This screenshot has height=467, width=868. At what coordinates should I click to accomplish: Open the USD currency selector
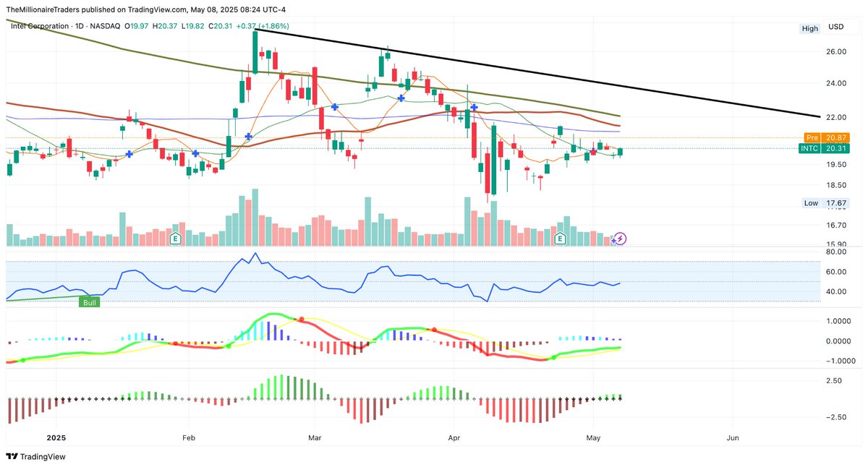(x=835, y=27)
